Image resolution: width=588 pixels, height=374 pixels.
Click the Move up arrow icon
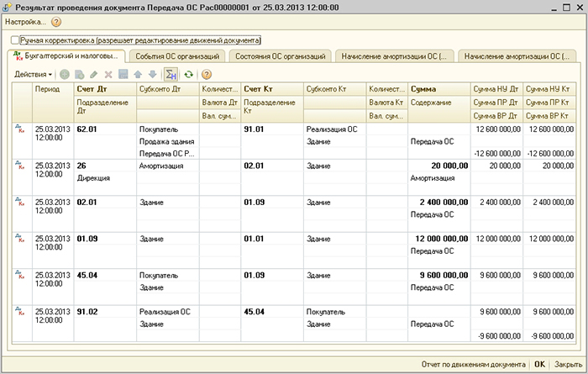(x=138, y=75)
